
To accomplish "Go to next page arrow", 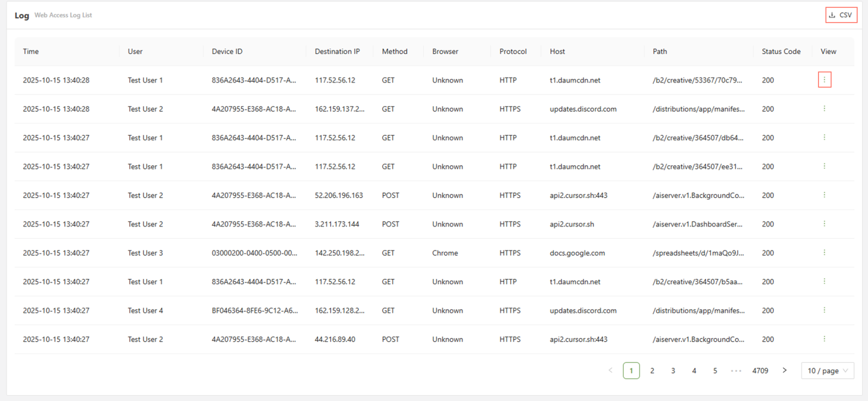I will (x=784, y=371).
